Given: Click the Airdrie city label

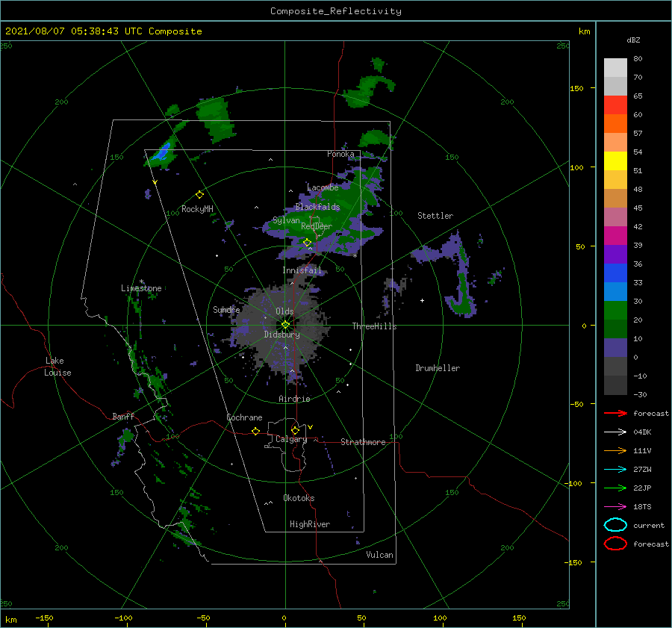Looking at the screenshot, I should pos(294,399).
